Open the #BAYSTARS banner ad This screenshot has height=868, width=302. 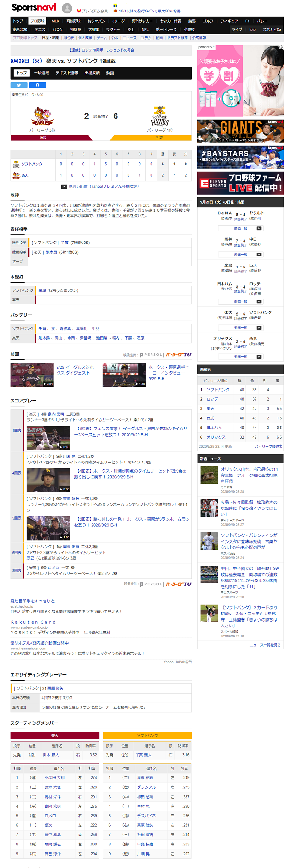(241, 157)
